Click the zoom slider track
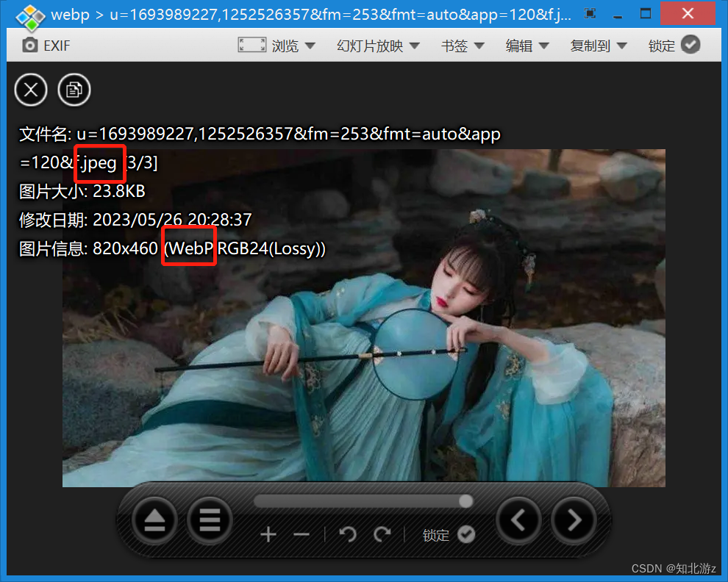This screenshot has height=582, width=728. coord(363,501)
